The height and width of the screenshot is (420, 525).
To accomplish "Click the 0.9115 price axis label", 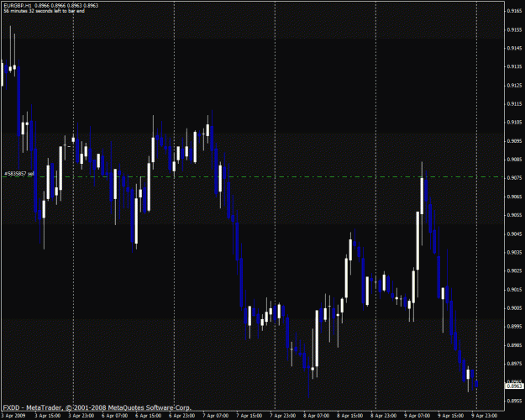I will click(x=514, y=104).
